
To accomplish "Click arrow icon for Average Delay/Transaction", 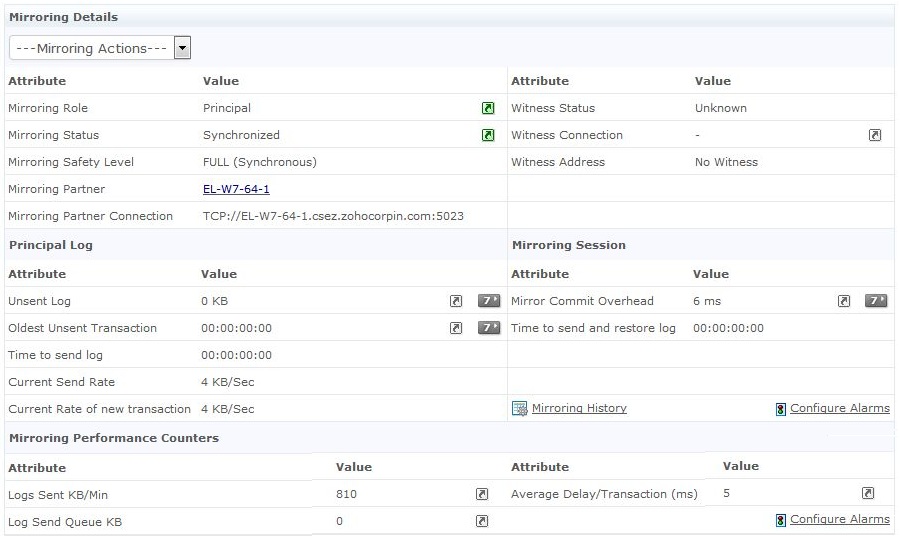I will tap(868, 494).
